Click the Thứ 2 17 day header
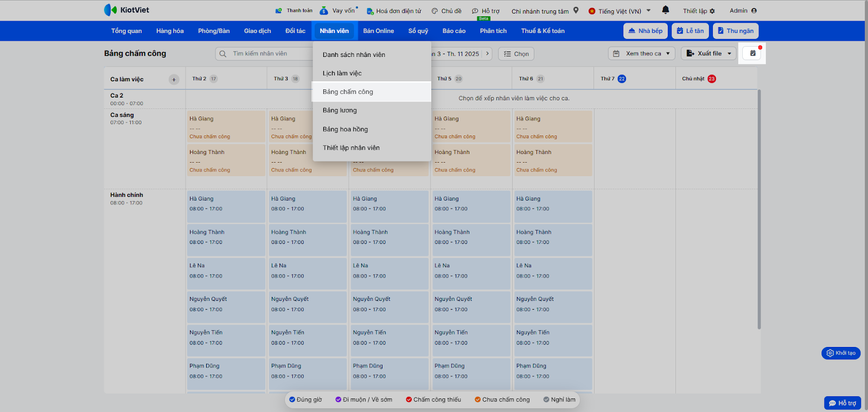The image size is (868, 412). pos(205,79)
